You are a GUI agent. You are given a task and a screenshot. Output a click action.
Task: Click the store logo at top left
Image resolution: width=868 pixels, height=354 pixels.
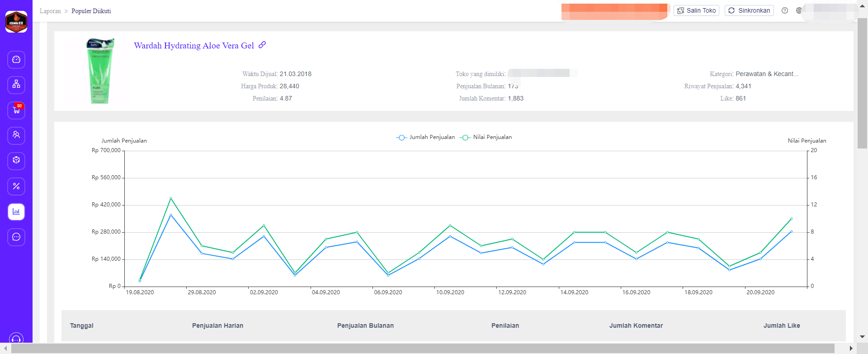click(x=16, y=22)
